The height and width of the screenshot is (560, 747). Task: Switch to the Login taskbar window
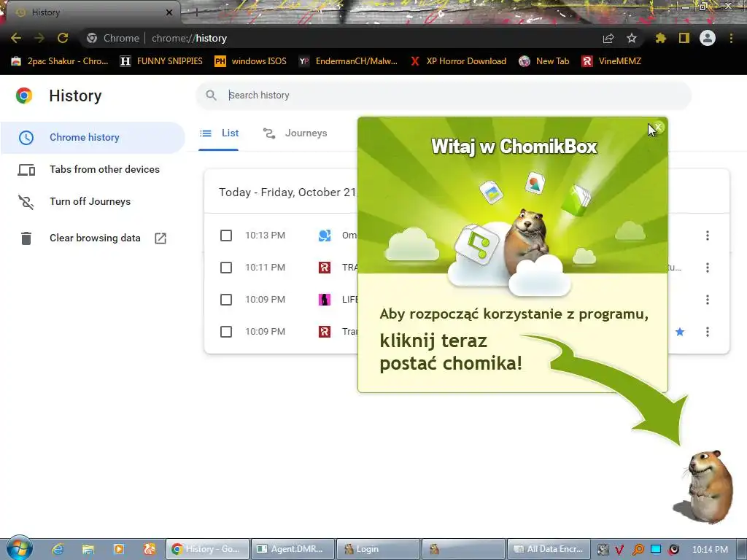(x=378, y=549)
